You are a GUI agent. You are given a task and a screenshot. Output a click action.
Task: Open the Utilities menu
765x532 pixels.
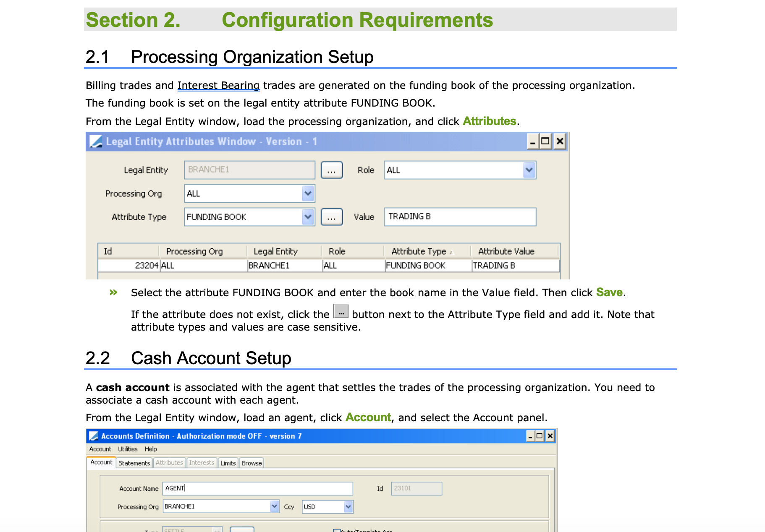click(x=128, y=449)
